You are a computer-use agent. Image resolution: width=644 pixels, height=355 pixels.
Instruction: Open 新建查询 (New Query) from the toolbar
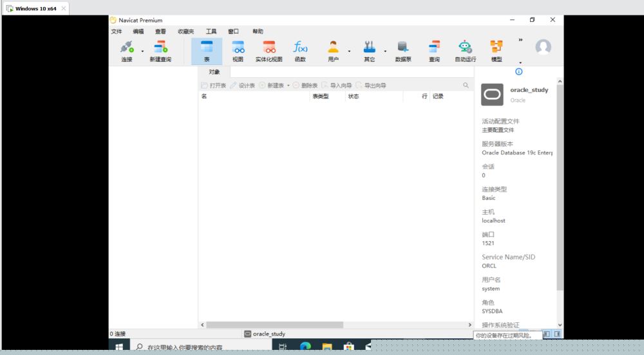160,51
